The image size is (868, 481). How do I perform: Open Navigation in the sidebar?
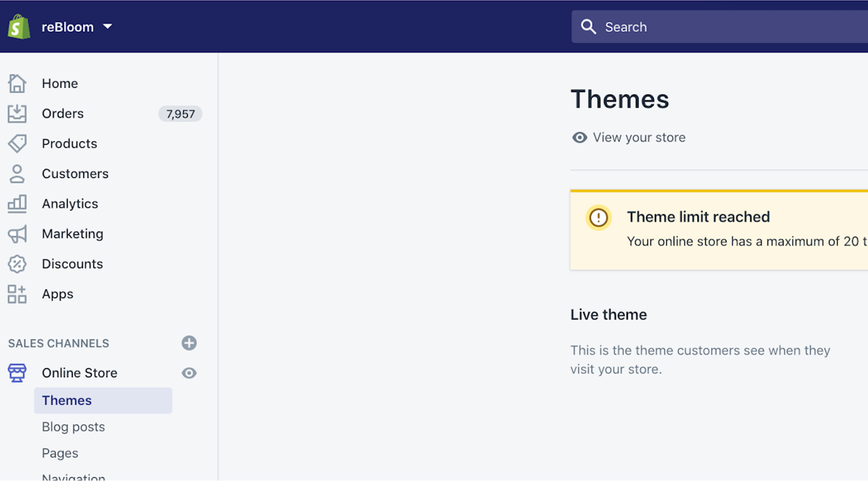[x=73, y=477]
